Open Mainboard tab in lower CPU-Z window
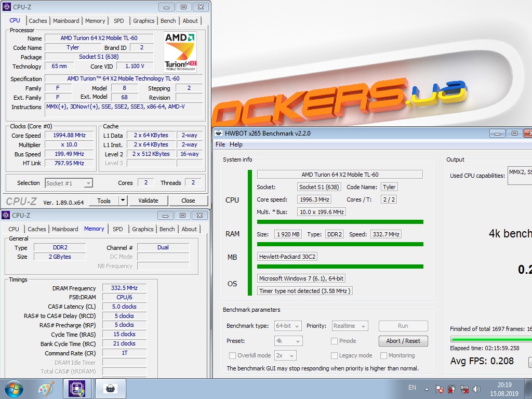532x399 pixels. (x=65, y=229)
